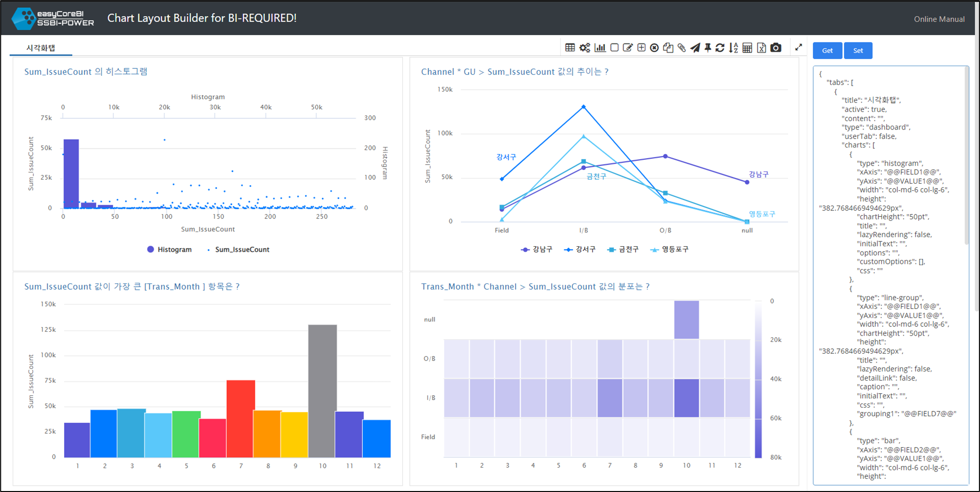Click the empty square icon in toolbar
This screenshot has height=492, width=980.
coord(615,48)
